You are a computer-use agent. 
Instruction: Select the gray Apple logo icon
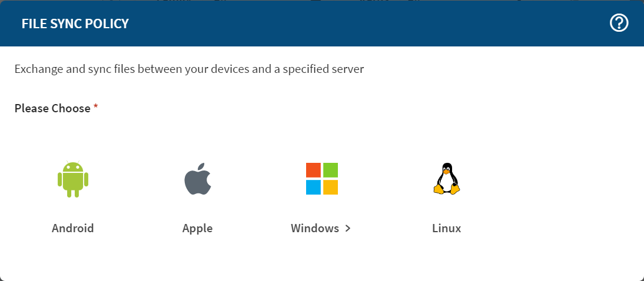(x=197, y=180)
